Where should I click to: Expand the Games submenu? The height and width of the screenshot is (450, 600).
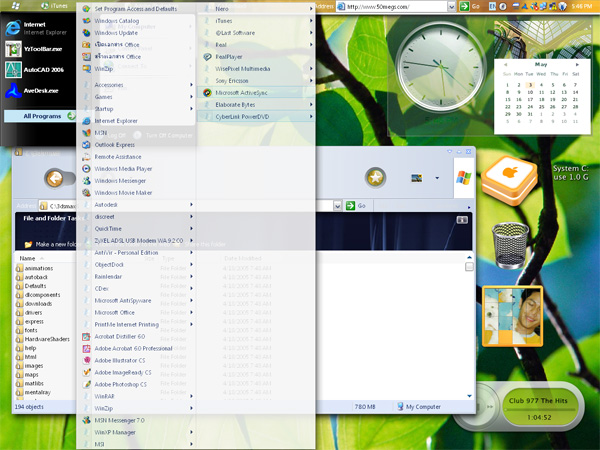tap(138, 97)
